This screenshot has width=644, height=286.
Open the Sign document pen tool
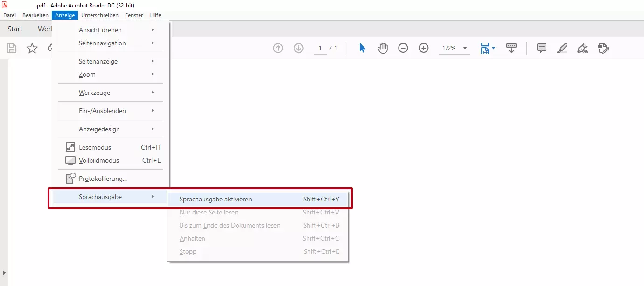pyautogui.click(x=582, y=48)
